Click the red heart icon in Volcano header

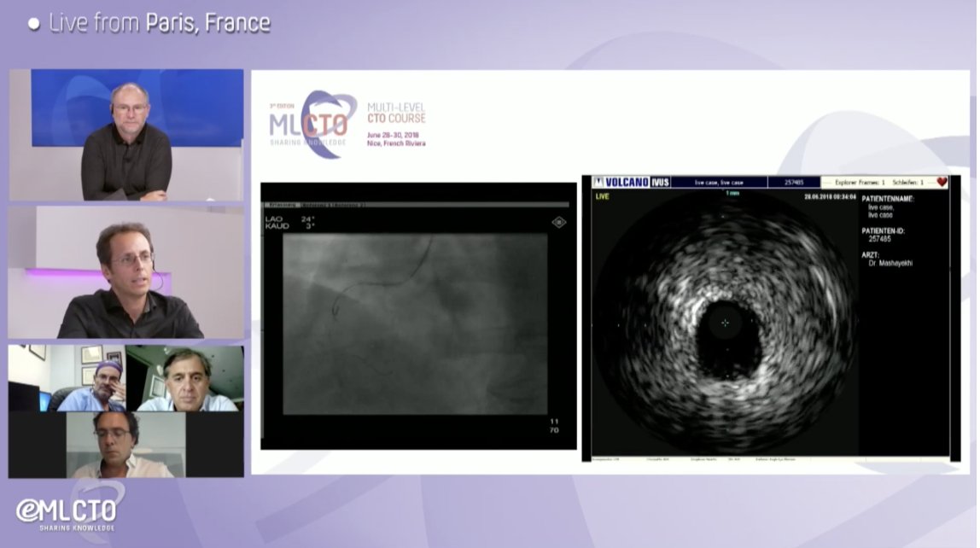click(942, 182)
